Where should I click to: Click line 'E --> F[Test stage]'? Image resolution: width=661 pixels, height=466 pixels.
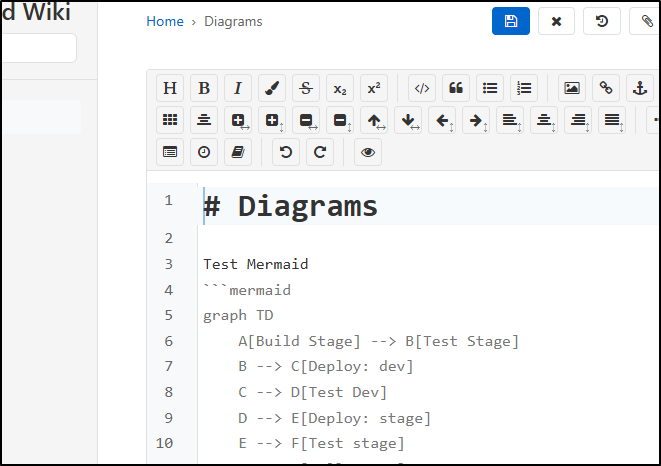[x=321, y=444]
